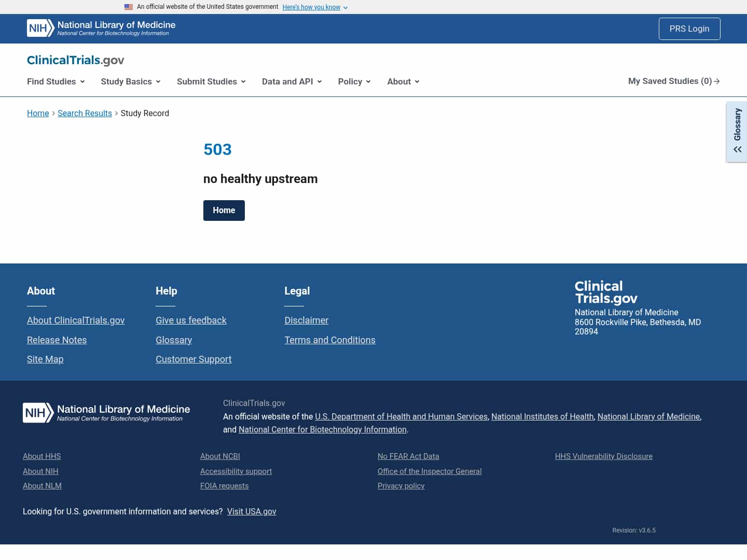Screen dimensions: 747x560
Task: Open HHS Vulnerability Disclosure link
Action: coord(604,456)
